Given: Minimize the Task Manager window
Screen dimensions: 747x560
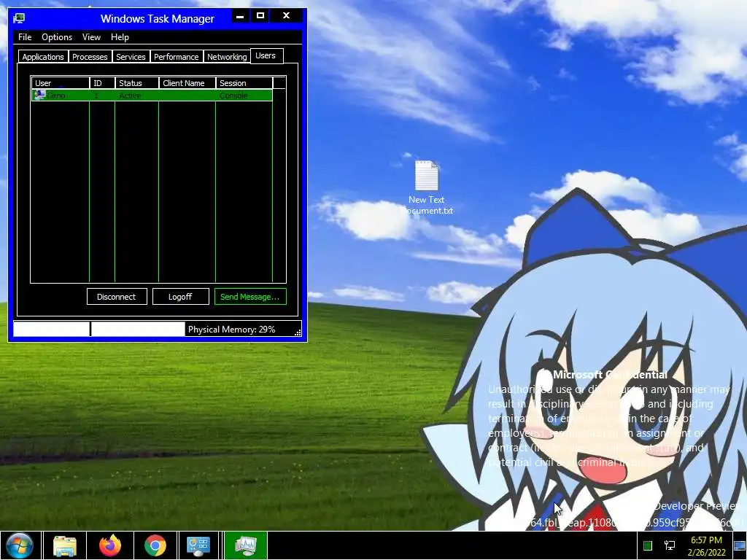Looking at the screenshot, I should [x=240, y=16].
